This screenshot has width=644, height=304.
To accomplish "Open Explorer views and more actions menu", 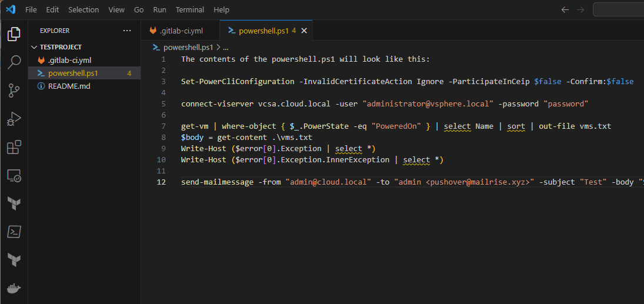I will tap(127, 31).
